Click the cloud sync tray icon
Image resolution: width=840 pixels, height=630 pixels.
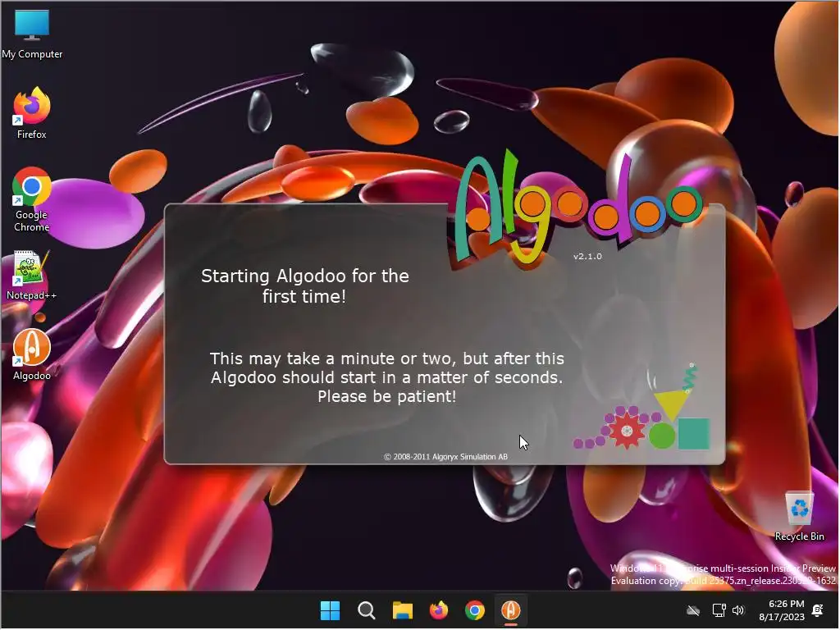(x=693, y=610)
